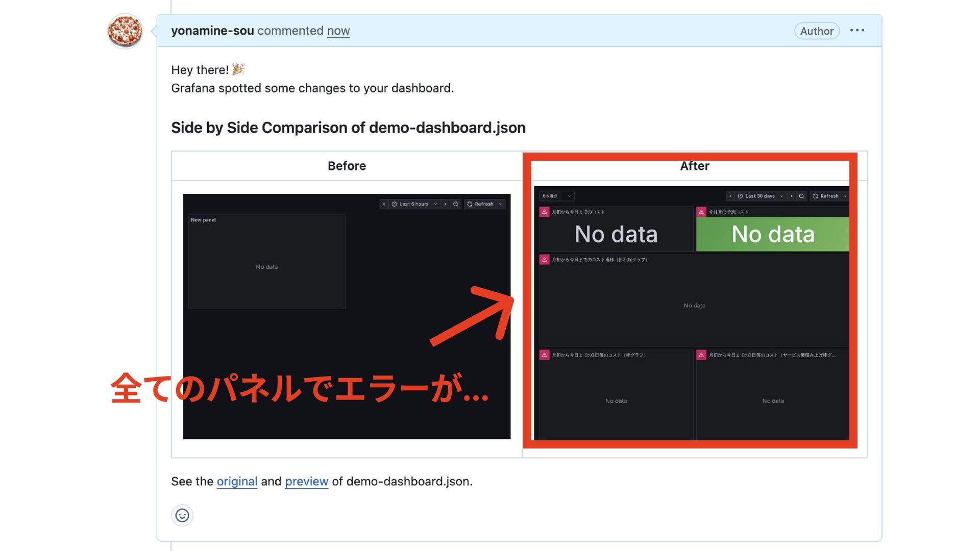Viewport: 980px width, 551px height.
Task: Click the 'Before' column header
Action: click(x=347, y=166)
